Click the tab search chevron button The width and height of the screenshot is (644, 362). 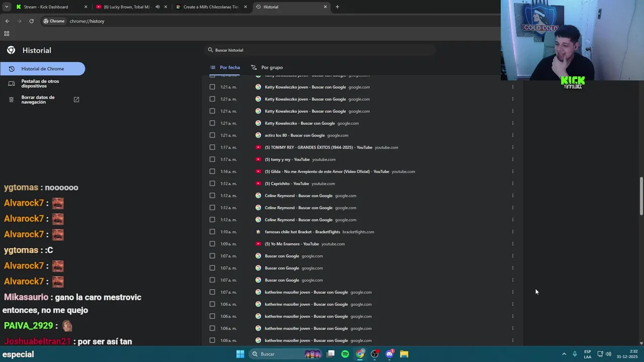pyautogui.click(x=7, y=7)
